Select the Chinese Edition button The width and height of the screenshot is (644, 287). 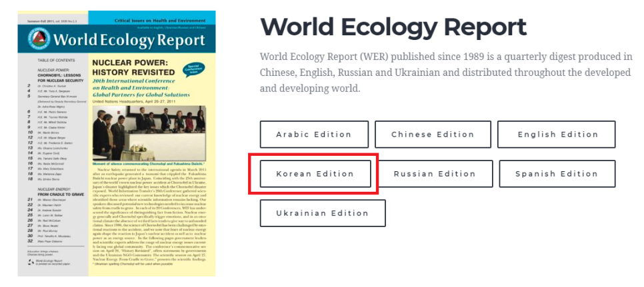(433, 135)
